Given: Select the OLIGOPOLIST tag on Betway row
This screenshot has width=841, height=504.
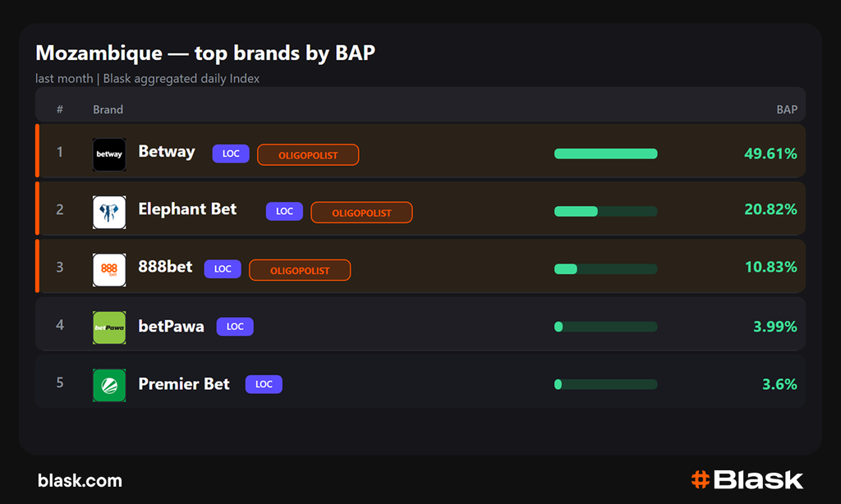Looking at the screenshot, I should (308, 155).
